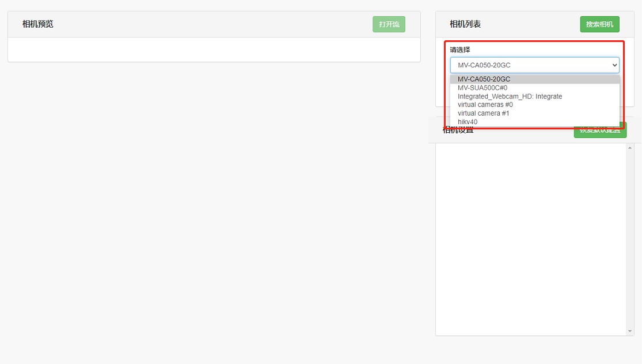Select MV-CA050-20GC from the dropdown list

pos(484,79)
